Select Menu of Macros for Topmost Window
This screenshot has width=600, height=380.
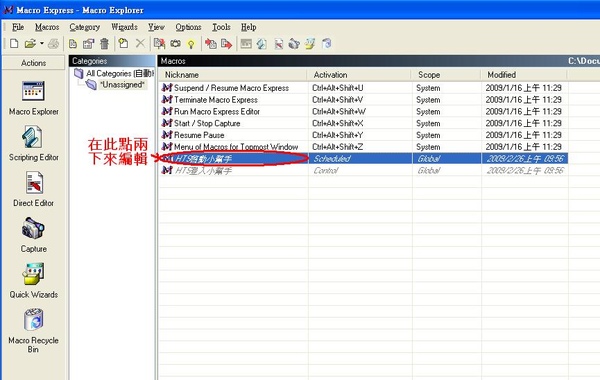click(x=364, y=147)
